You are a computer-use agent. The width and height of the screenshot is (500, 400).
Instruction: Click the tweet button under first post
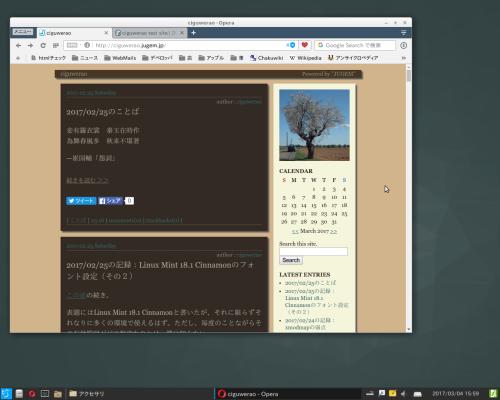(81, 201)
